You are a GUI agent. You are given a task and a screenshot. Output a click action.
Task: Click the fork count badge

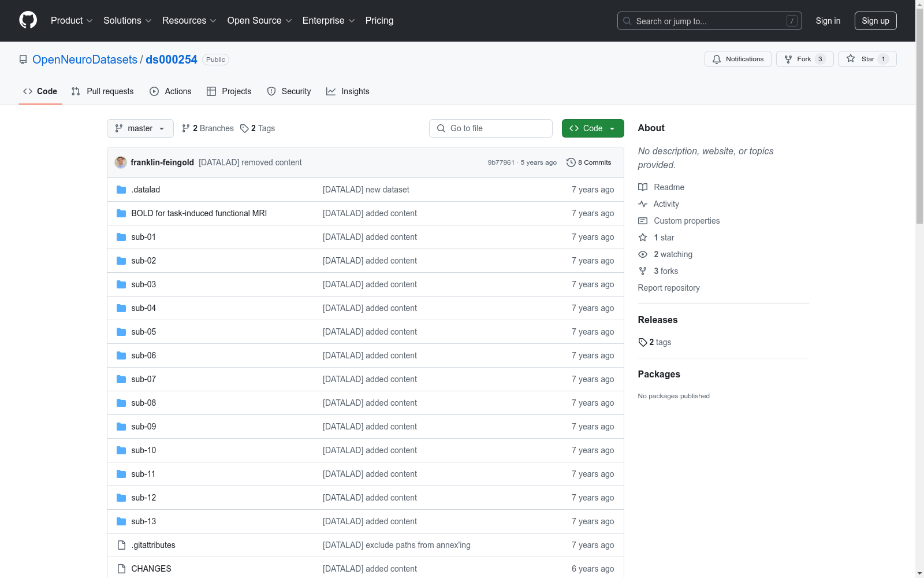[820, 59]
